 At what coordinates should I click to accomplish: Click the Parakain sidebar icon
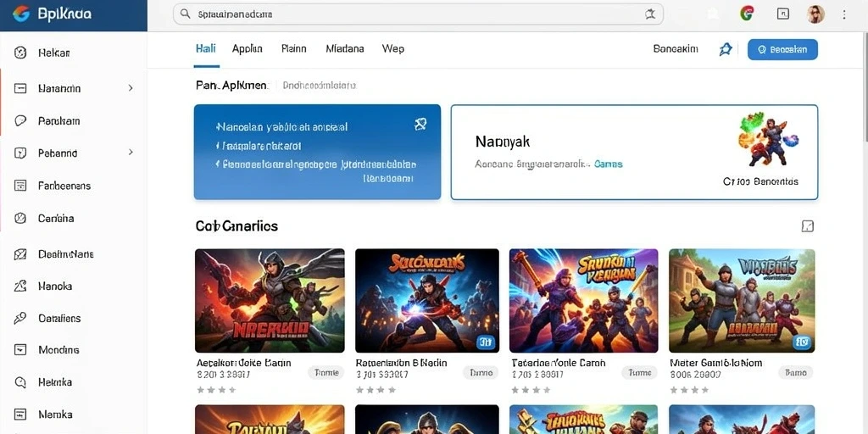[20, 120]
